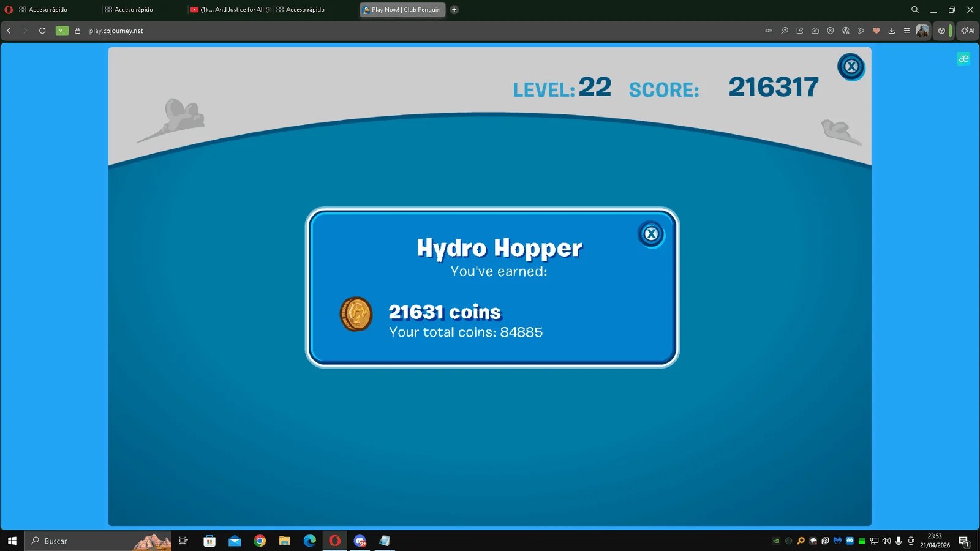The height and width of the screenshot is (551, 980).
Task: Click the send flow arrow icon
Action: tap(861, 31)
